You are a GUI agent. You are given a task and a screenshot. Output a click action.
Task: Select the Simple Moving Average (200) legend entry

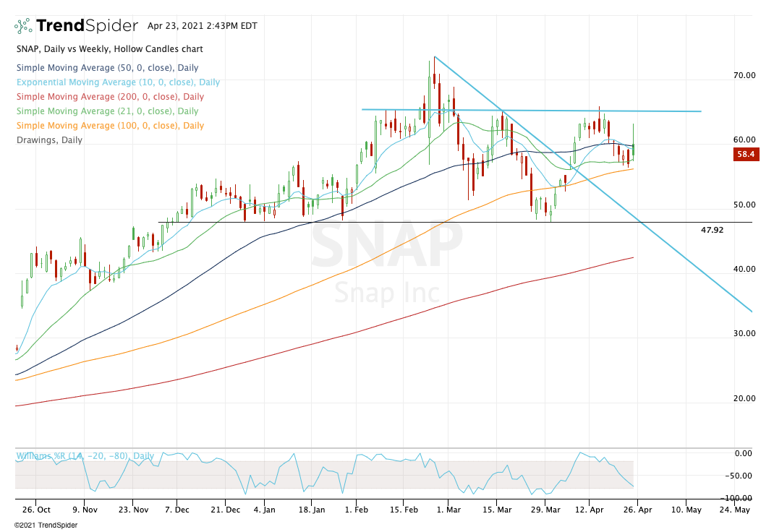110,97
